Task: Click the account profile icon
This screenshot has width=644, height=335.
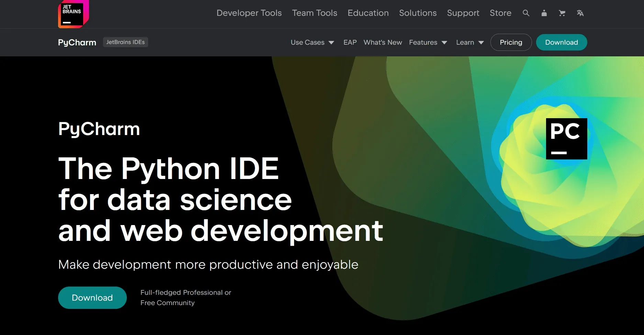Action: tap(544, 13)
